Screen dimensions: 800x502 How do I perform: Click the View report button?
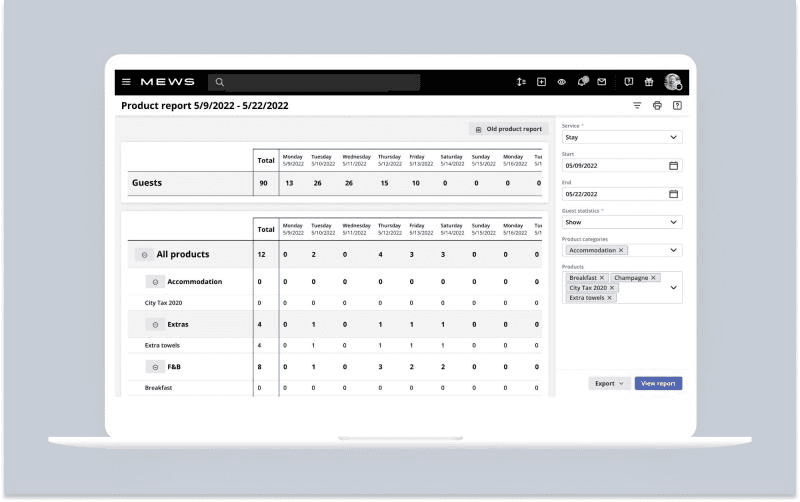coord(658,383)
